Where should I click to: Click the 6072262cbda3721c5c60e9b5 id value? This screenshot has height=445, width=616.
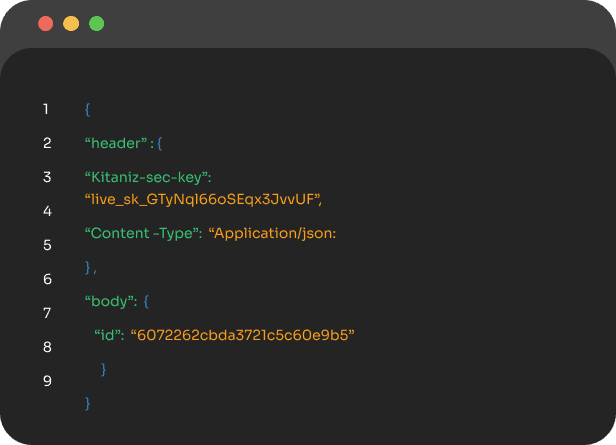click(x=244, y=334)
